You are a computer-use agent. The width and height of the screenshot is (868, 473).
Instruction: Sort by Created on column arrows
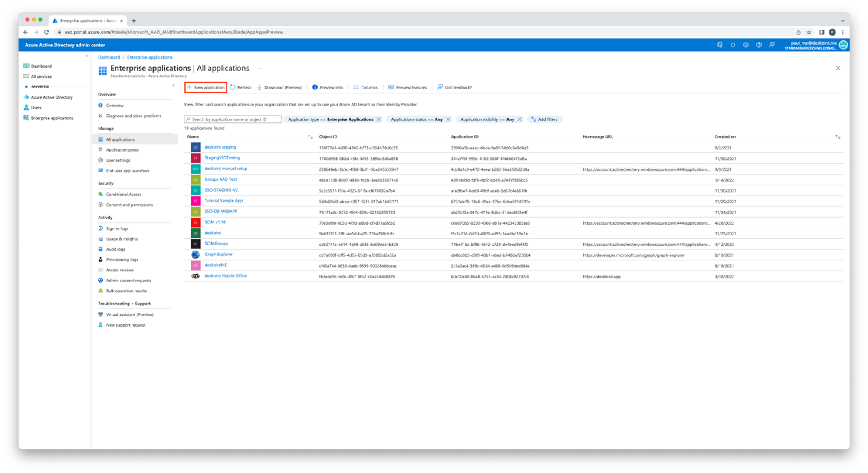tap(838, 137)
